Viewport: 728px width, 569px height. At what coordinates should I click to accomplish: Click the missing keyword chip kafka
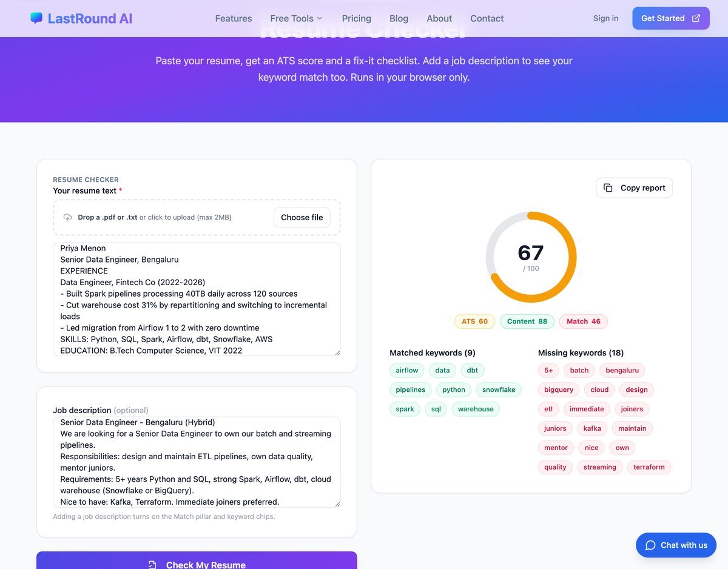[592, 428]
